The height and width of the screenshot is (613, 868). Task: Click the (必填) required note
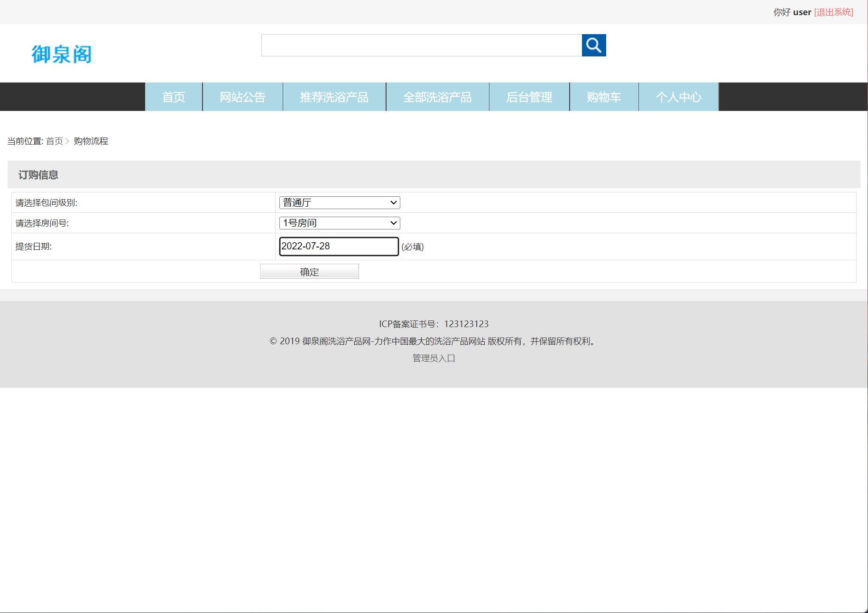[413, 247]
